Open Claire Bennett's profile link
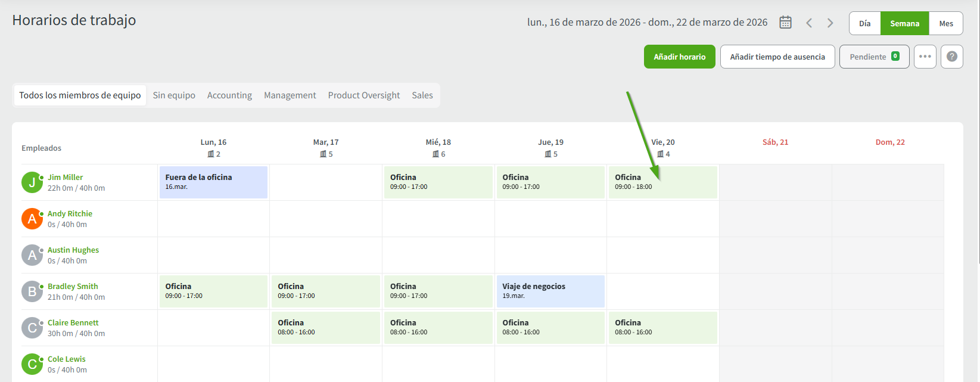 73,322
